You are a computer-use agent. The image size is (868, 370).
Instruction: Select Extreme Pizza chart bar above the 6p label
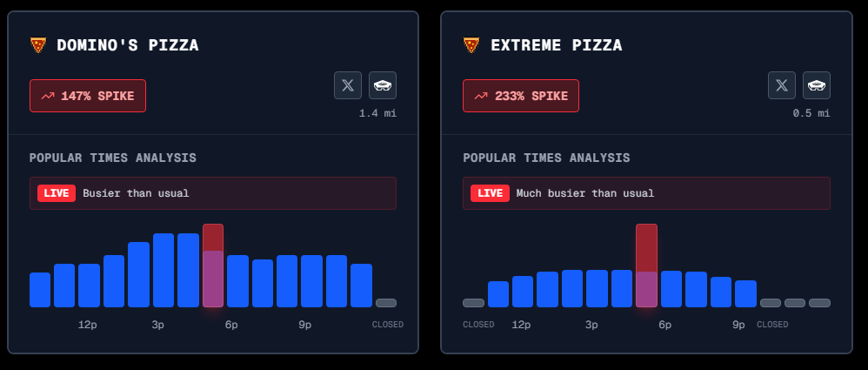671,289
